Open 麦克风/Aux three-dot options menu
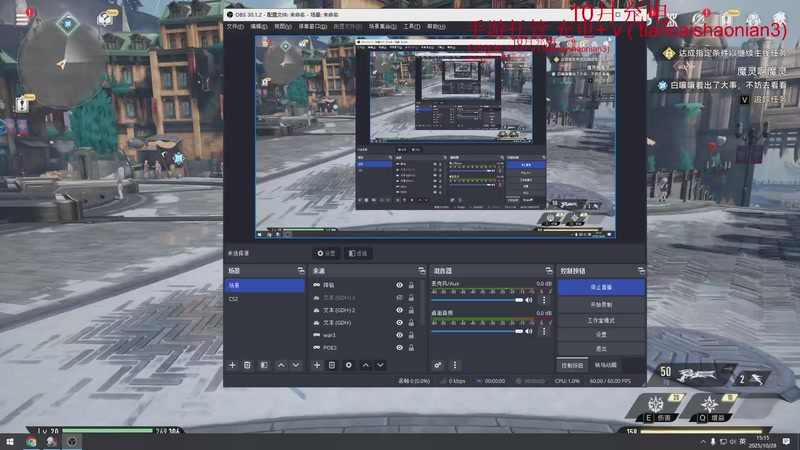This screenshot has height=450, width=800. [x=544, y=300]
